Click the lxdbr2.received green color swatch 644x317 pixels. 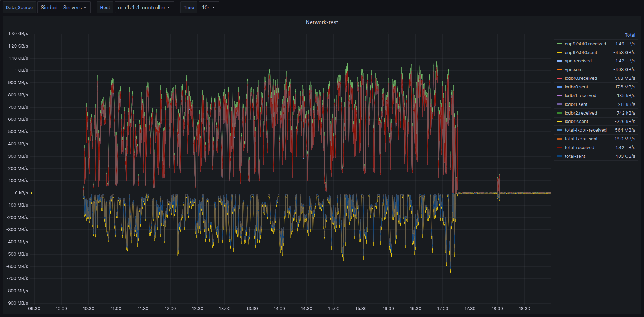559,113
